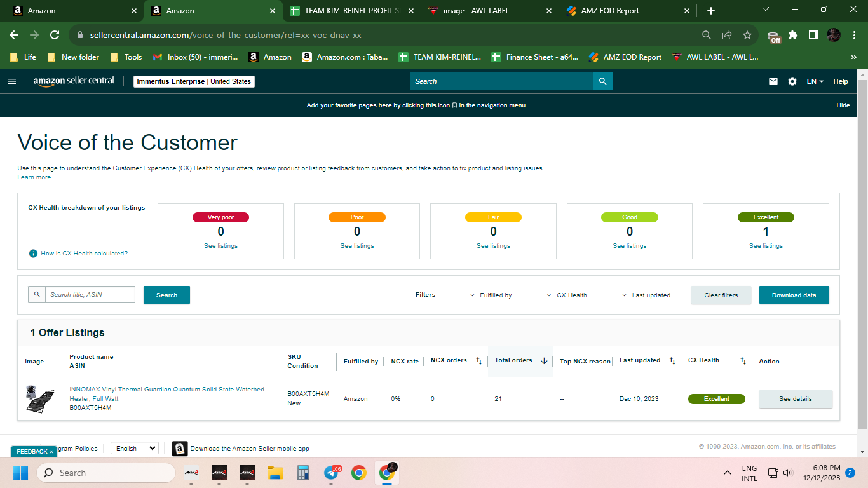Open How is CX Health calculated link
This screenshot has height=488, width=868.
click(x=85, y=254)
